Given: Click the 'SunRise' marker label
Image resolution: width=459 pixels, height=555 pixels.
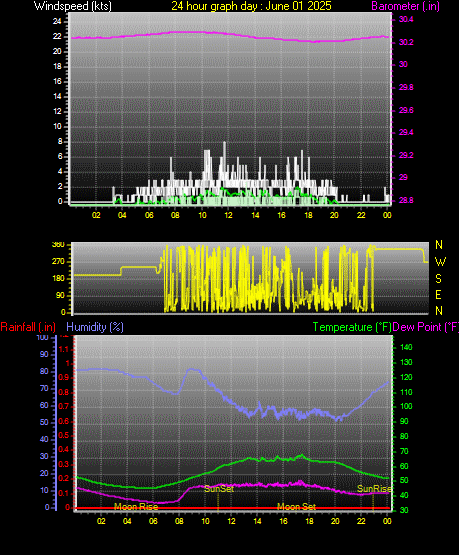Looking at the screenshot, I should 374,489.
